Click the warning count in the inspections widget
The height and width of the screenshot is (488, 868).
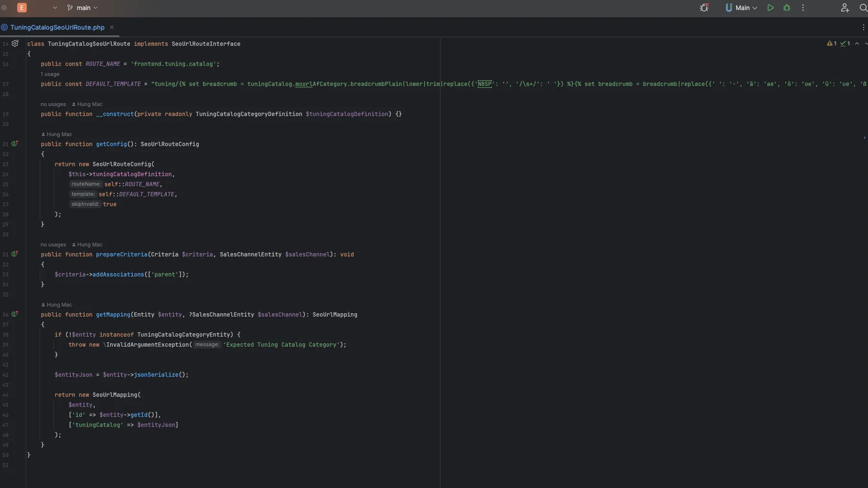point(832,43)
